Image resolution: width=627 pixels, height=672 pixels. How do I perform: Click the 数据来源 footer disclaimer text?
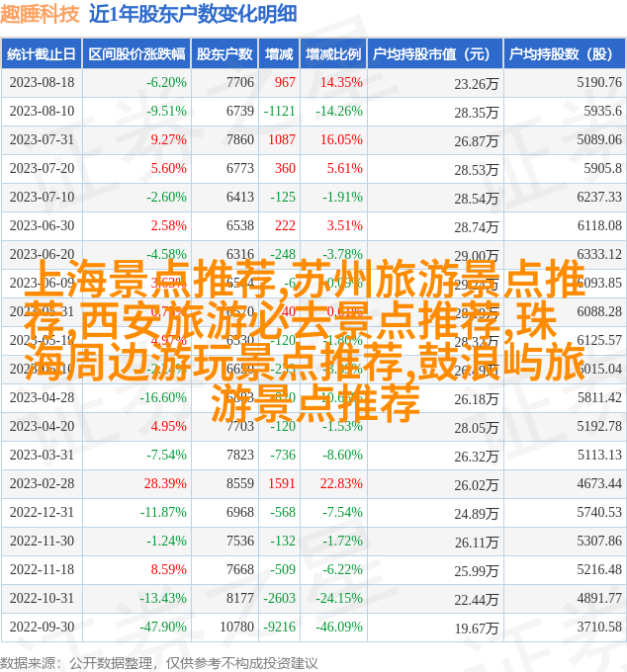[158, 663]
